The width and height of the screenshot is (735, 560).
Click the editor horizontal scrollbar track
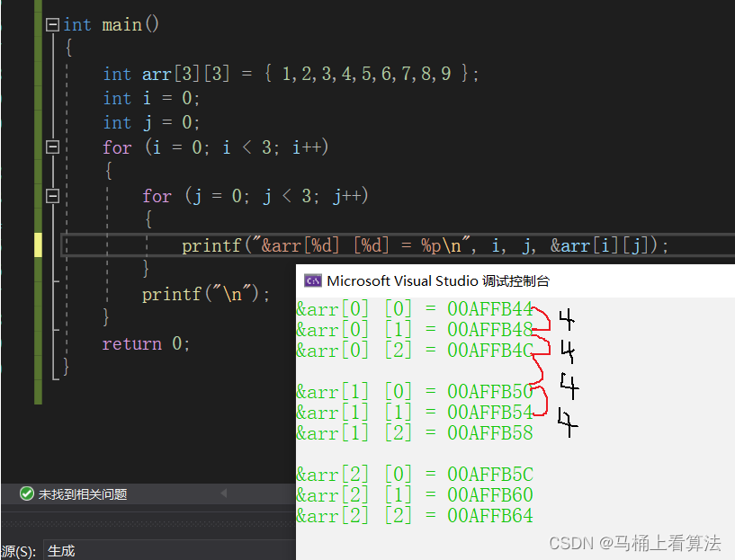click(261, 494)
